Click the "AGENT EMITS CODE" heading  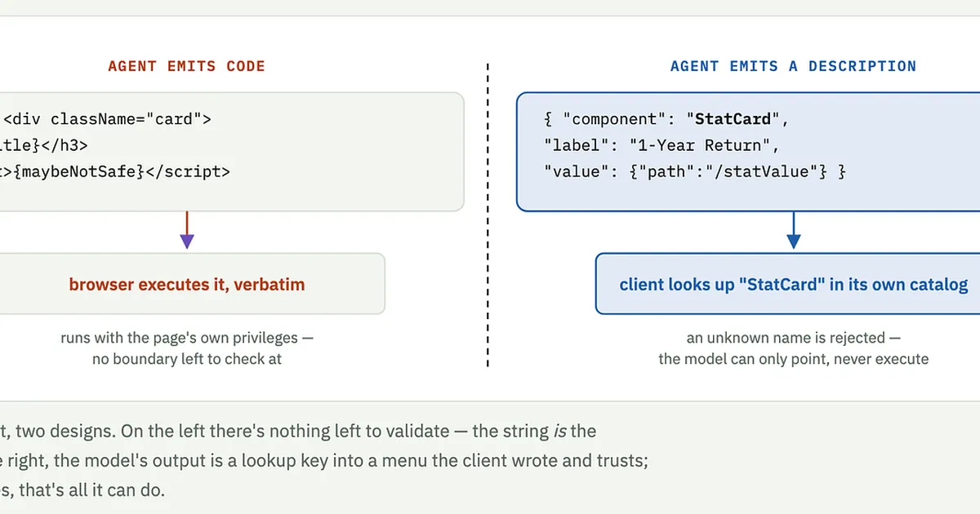186,66
